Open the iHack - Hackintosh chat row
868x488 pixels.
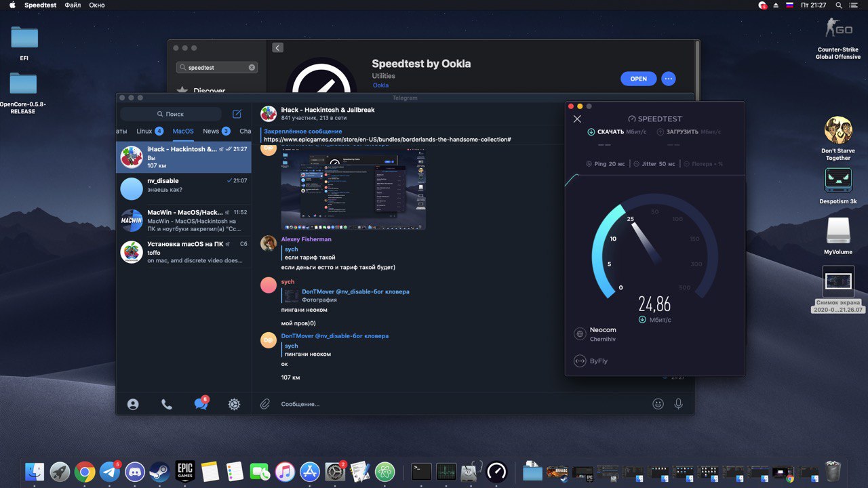[184, 157]
